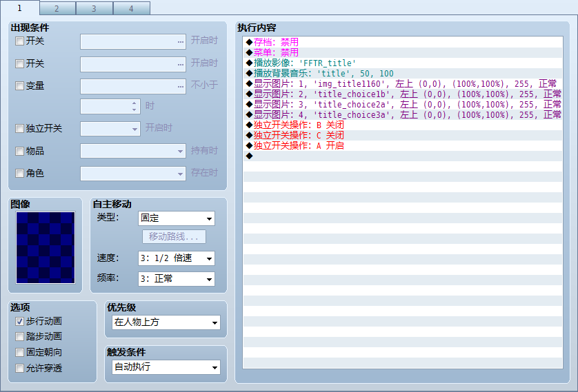Select the 存档: 禁用 command line
The height and width of the screenshot is (392, 578).
[403, 42]
